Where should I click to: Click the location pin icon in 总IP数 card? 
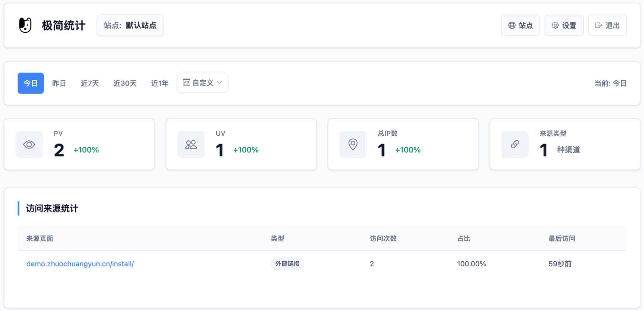353,145
